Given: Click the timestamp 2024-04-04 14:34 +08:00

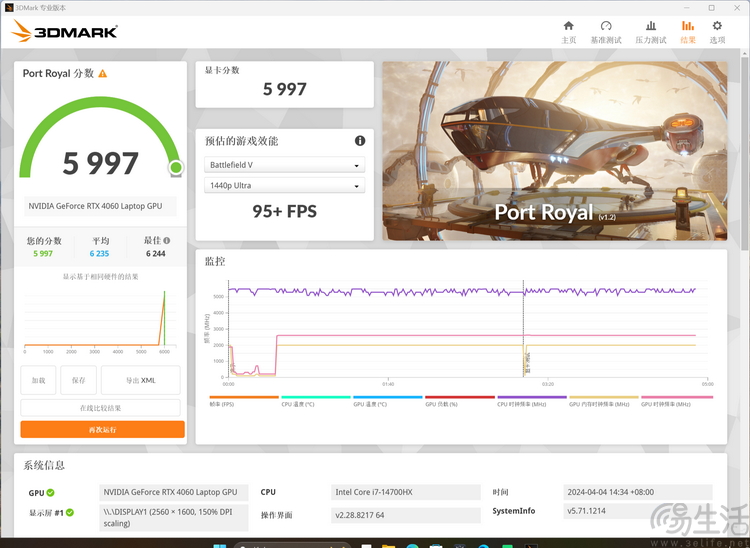Looking at the screenshot, I should 638,492.
